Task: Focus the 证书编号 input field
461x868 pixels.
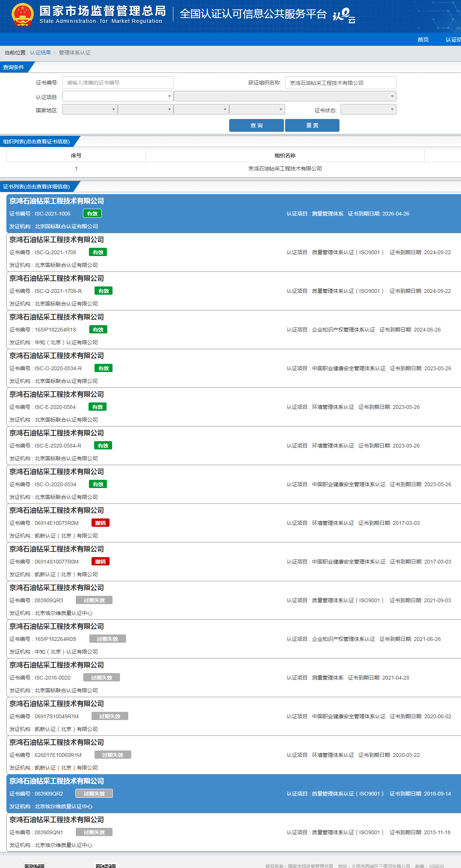Action: (118, 83)
